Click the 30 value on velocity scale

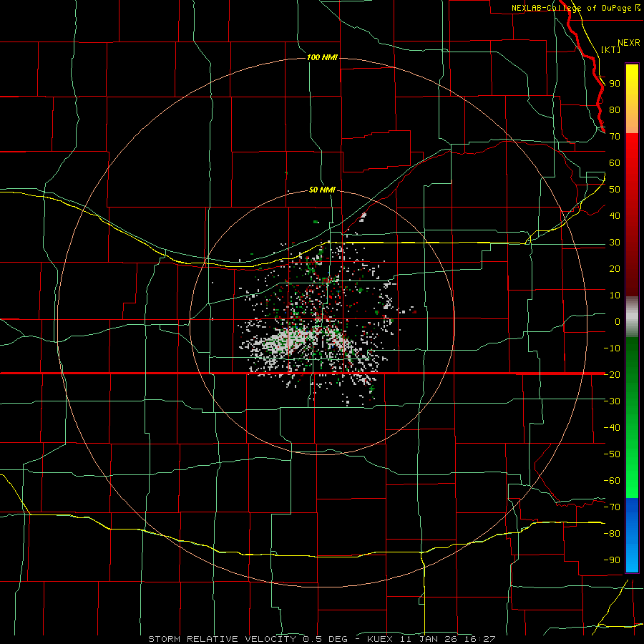pos(615,243)
